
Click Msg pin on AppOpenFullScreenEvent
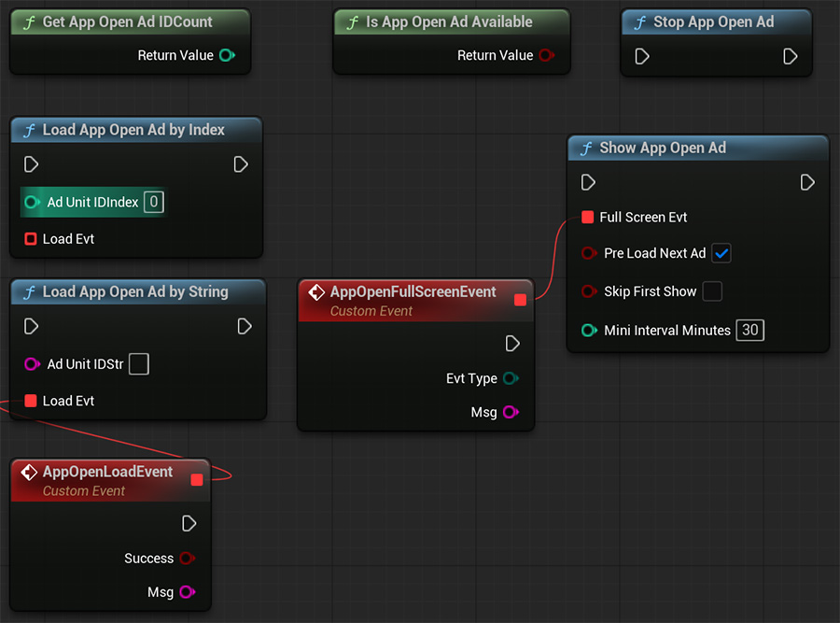511,412
